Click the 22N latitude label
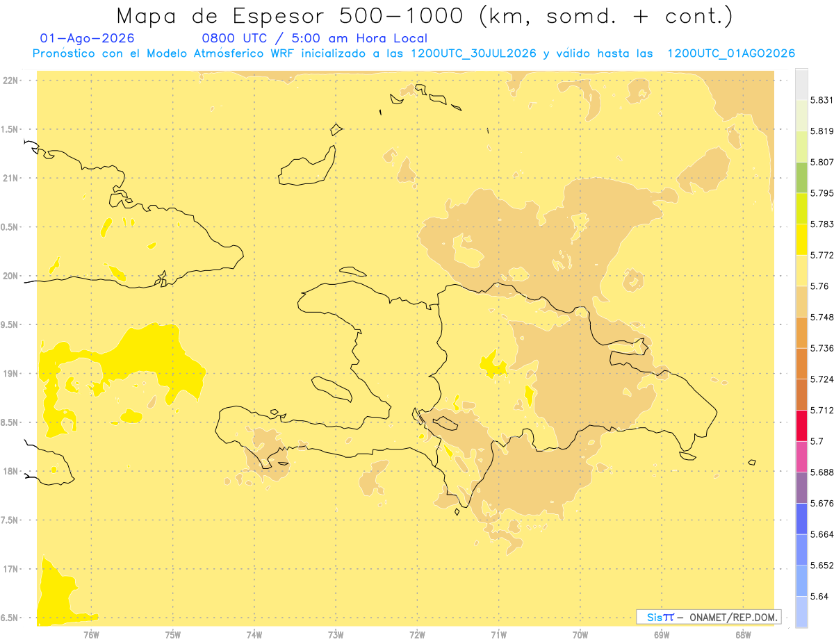Viewport: 834px width, 644px height. coord(10,81)
